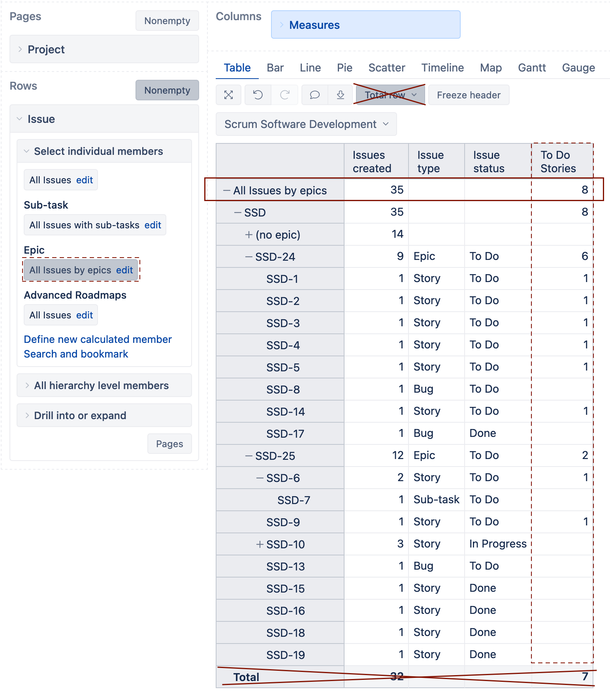Click the fullscreen expand icon in toolbar
The image size is (610, 700).
tap(228, 95)
